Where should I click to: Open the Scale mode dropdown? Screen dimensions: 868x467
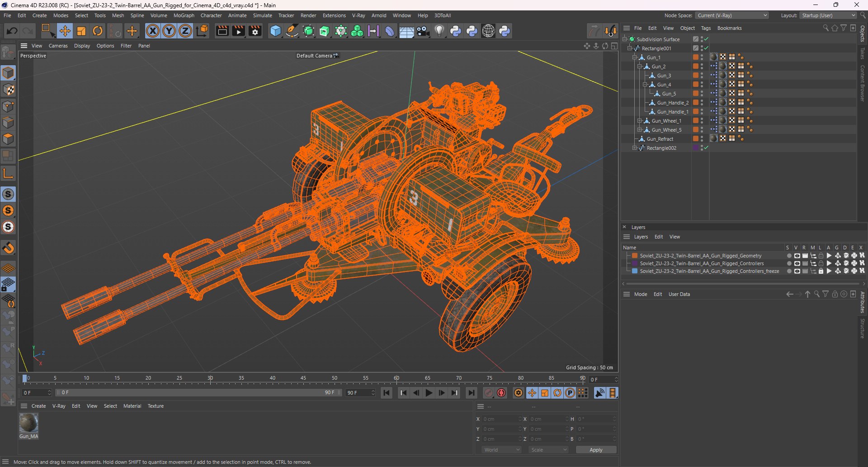(549, 450)
